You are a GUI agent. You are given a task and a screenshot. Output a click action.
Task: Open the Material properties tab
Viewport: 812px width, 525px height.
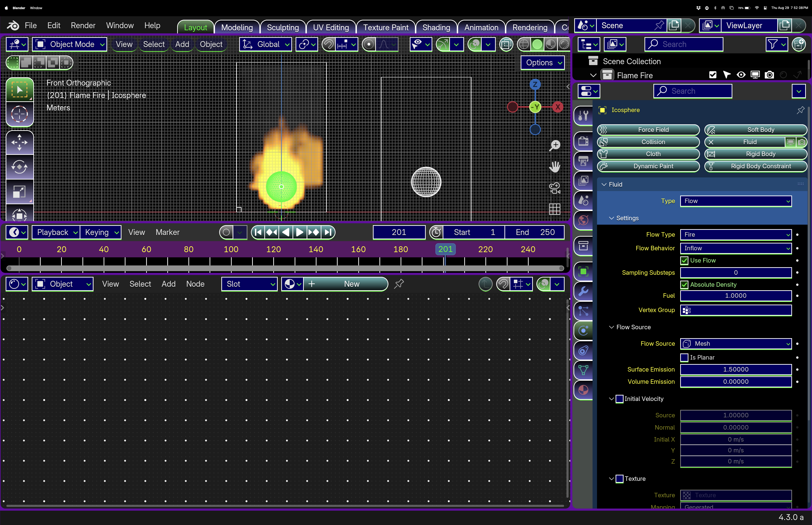[x=583, y=390]
